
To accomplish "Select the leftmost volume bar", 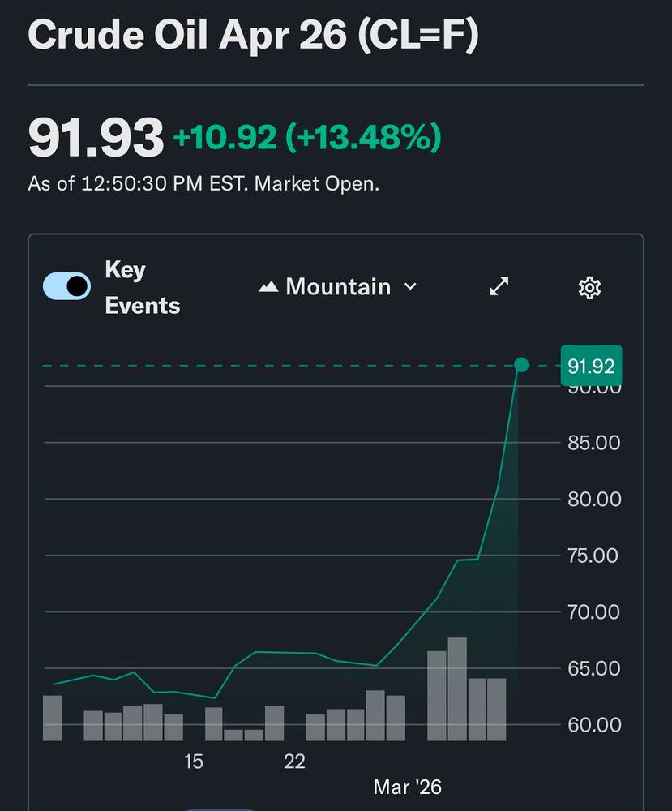I will (x=52, y=718).
